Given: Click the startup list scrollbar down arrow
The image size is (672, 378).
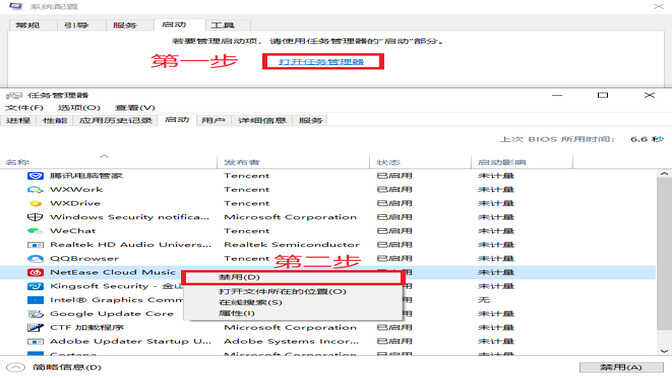Looking at the screenshot, I should [664, 351].
